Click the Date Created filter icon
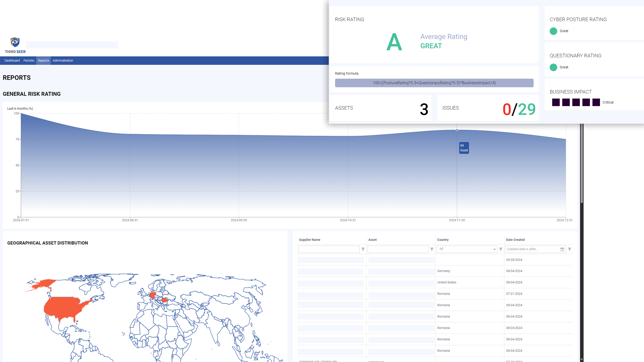Viewport: 644px width, 362px height. point(570,249)
